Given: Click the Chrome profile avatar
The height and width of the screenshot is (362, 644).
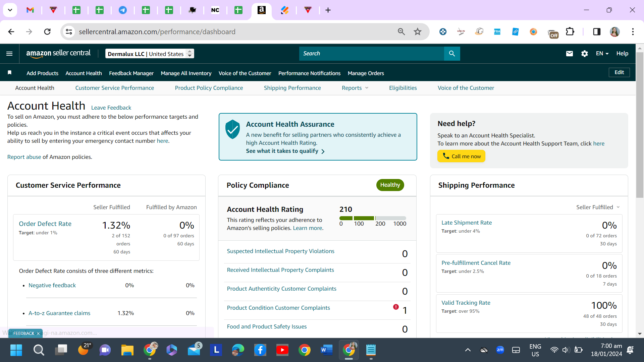Looking at the screenshot, I should coord(615,32).
